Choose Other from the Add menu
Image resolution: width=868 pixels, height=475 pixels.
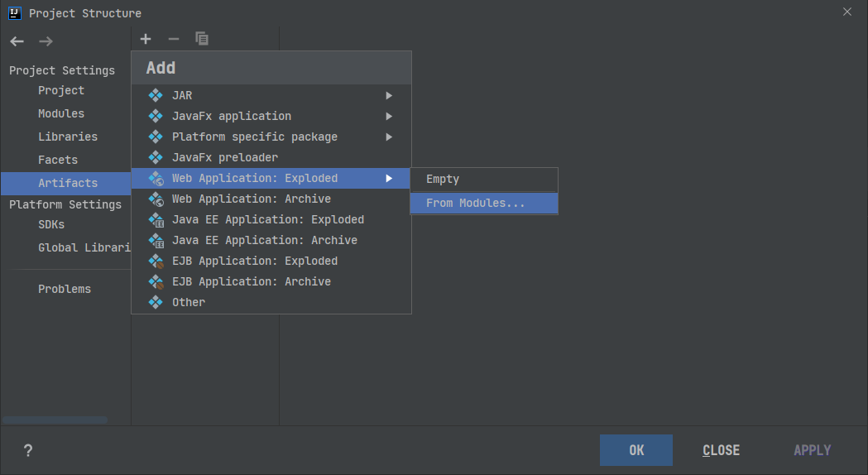click(x=271, y=302)
